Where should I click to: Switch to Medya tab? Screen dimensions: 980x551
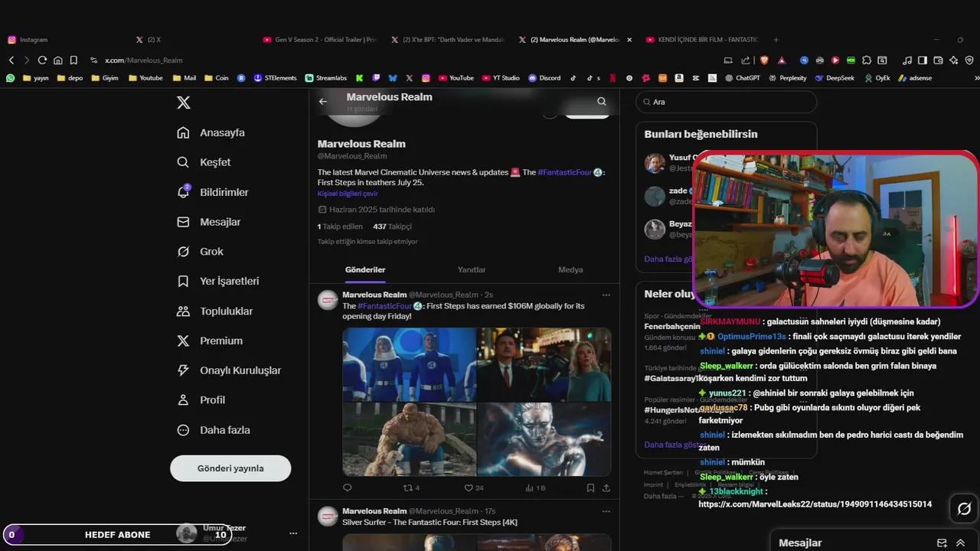570,269
